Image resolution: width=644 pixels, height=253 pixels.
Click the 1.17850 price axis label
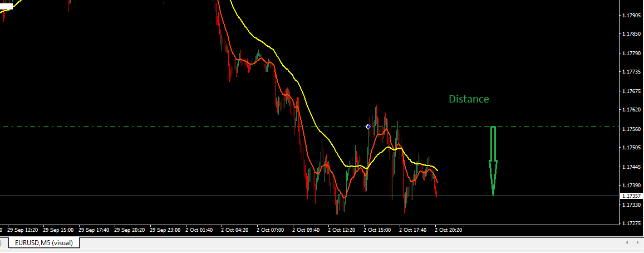[631, 35]
